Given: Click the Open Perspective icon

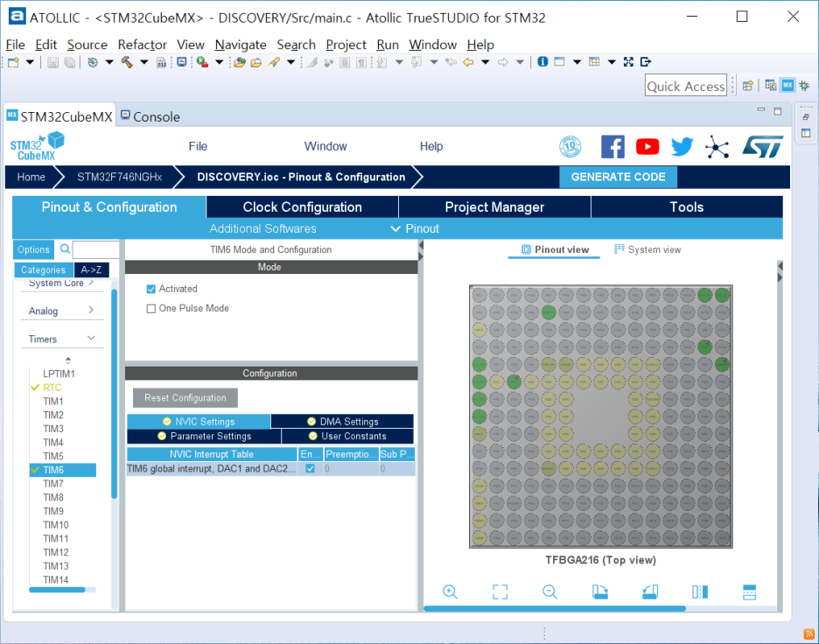Looking at the screenshot, I should click(748, 85).
